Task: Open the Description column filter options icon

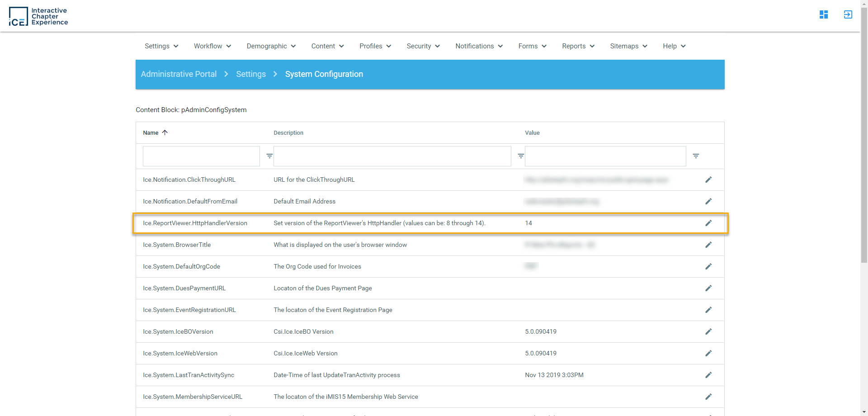Action: tap(521, 156)
